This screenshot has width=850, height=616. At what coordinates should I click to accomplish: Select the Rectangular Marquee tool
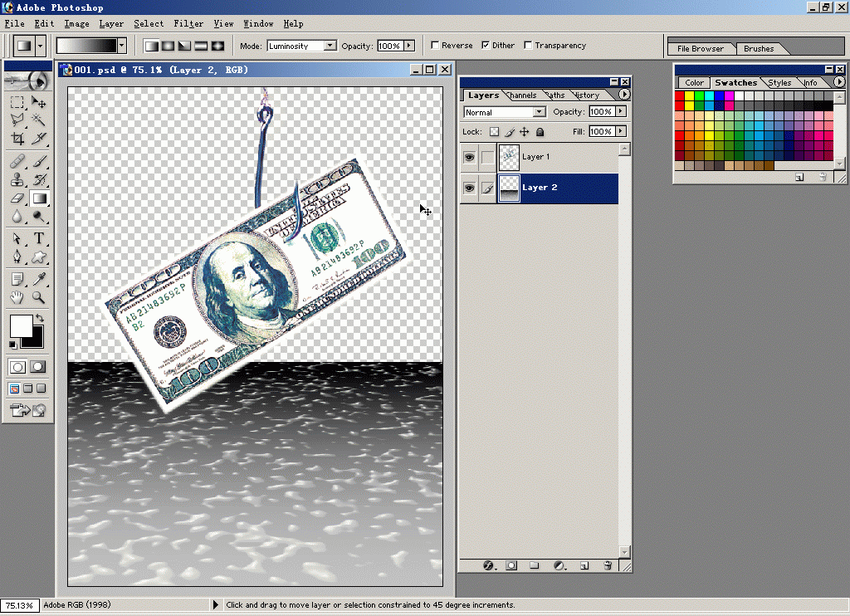(17, 102)
